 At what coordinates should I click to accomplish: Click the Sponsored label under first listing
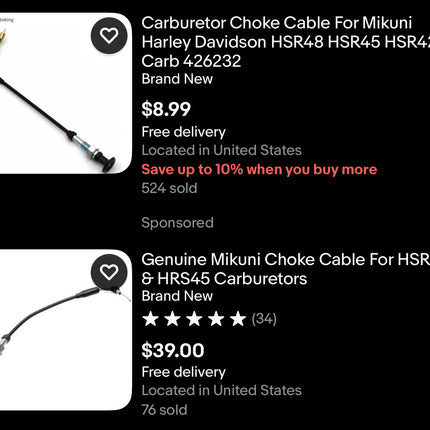tap(177, 223)
